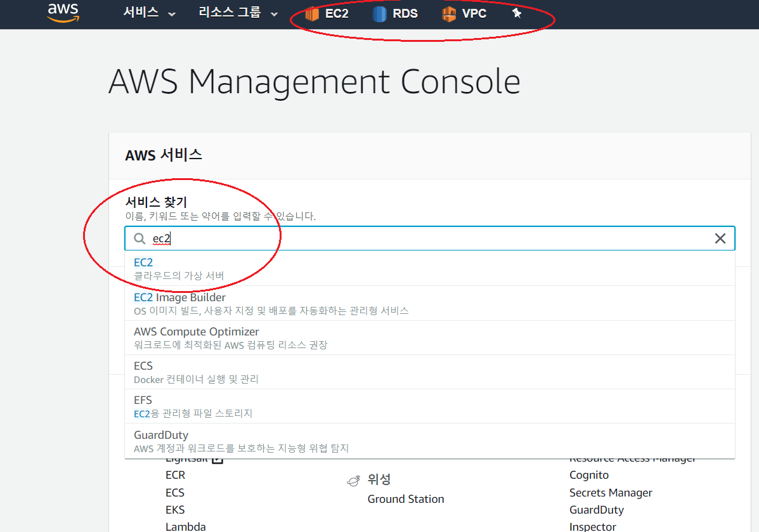Open Secrets Manager service link

611,492
